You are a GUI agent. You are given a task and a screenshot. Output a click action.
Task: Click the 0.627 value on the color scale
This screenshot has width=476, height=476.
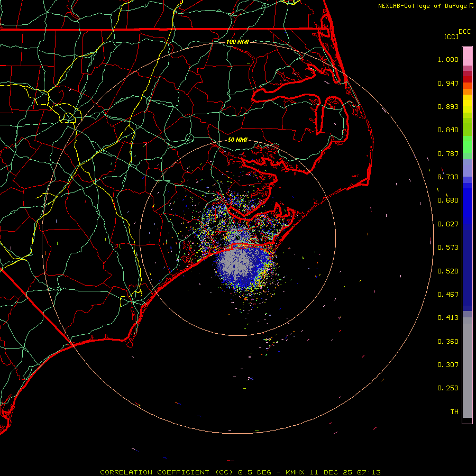coord(448,224)
